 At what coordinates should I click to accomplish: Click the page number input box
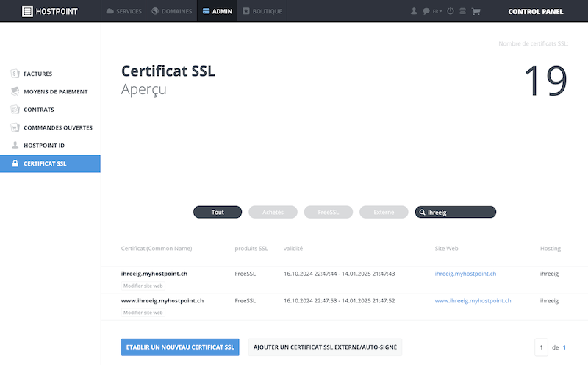541,347
